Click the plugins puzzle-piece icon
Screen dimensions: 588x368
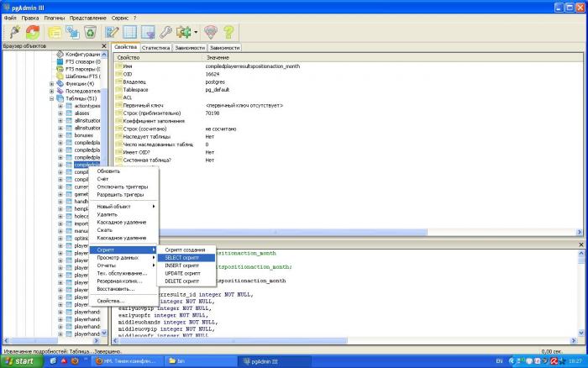[x=183, y=33]
